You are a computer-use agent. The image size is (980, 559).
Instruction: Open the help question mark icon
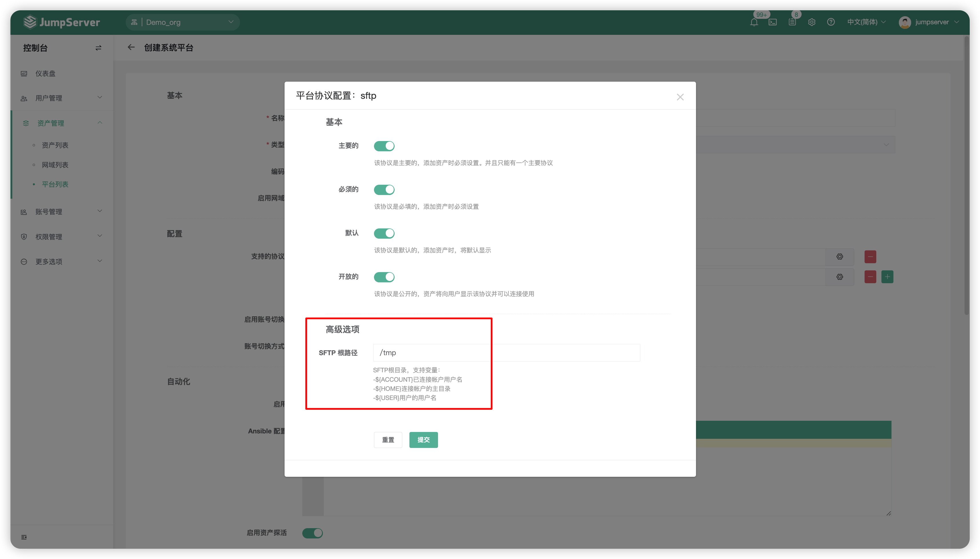pos(831,22)
